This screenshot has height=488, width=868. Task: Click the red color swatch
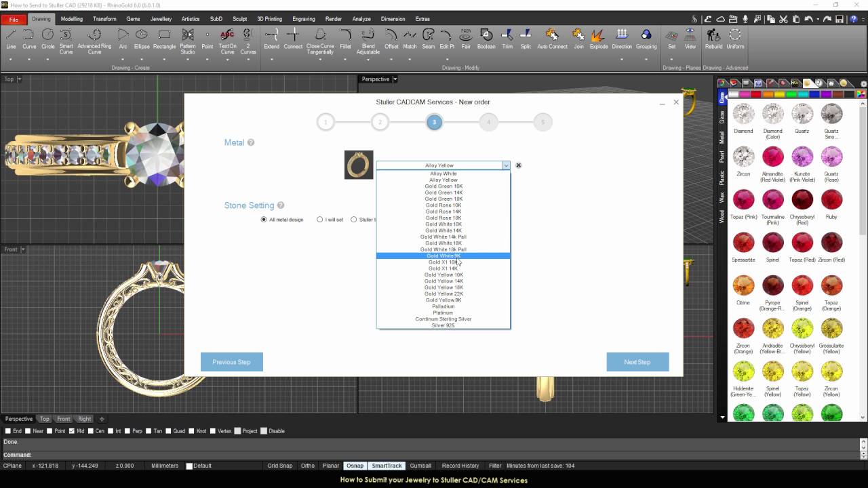click(756, 94)
